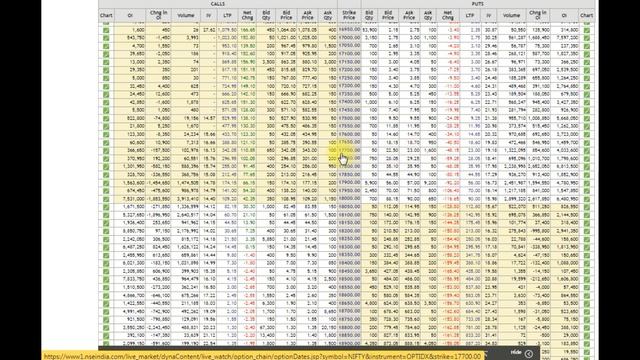This screenshot has width=640, height=360.
Task: Open puts chart icon for strike 18050.00
Action: (587, 207)
